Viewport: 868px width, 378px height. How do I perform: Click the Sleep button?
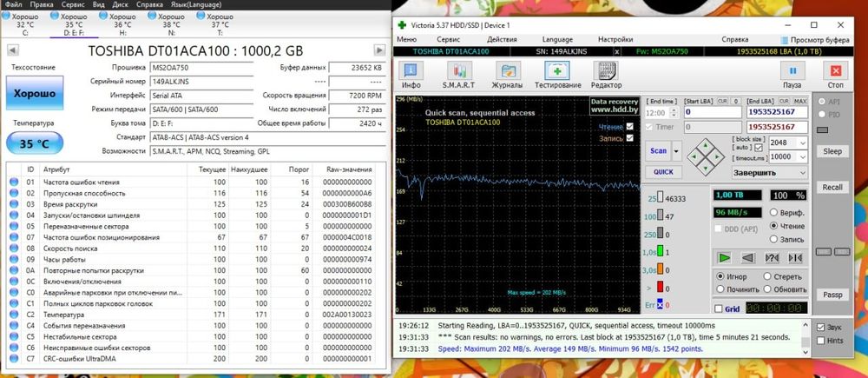coord(832,151)
